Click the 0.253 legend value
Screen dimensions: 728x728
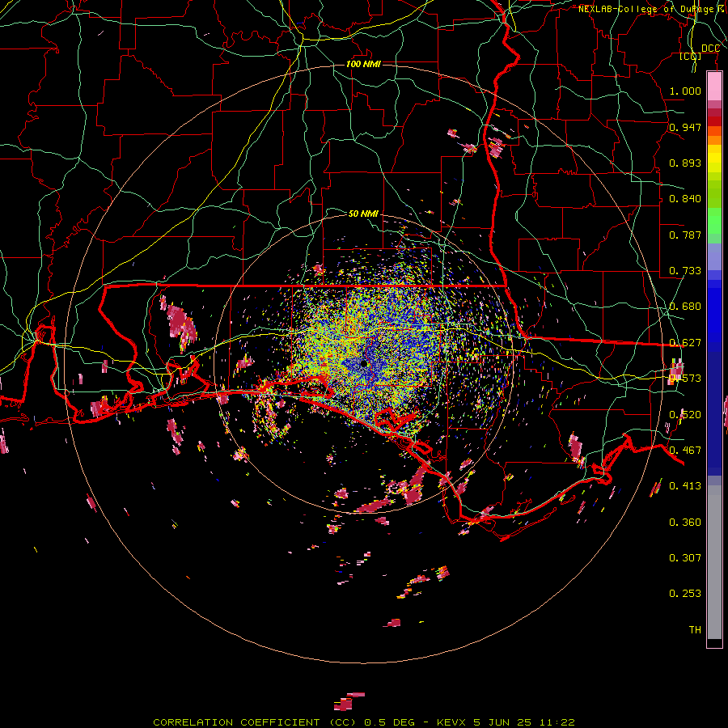click(x=685, y=594)
